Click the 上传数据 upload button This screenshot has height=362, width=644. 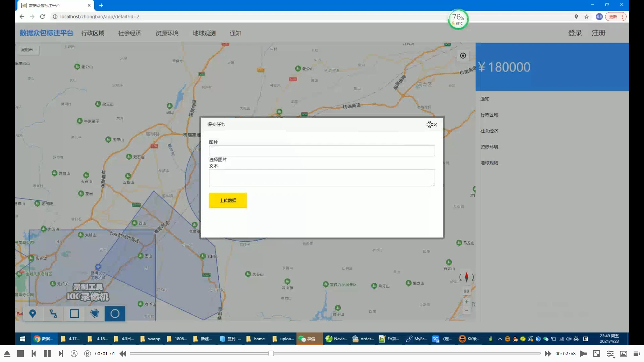click(228, 200)
